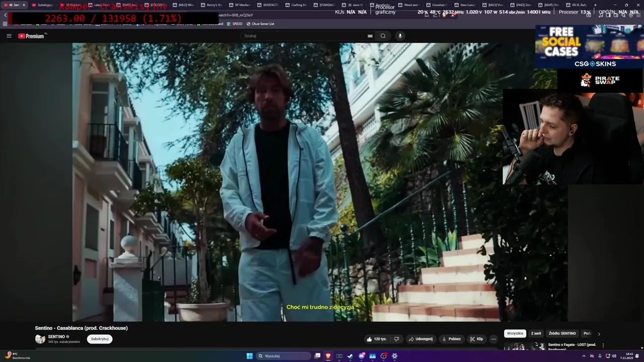644x362 pixels.
Task: Open SENTINO channel avatar
Action: [x=40, y=339]
